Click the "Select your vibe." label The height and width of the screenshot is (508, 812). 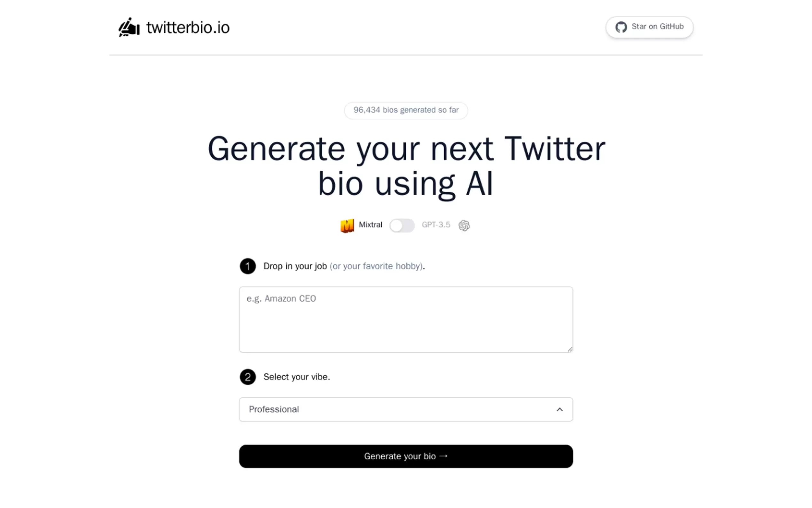[x=296, y=377]
